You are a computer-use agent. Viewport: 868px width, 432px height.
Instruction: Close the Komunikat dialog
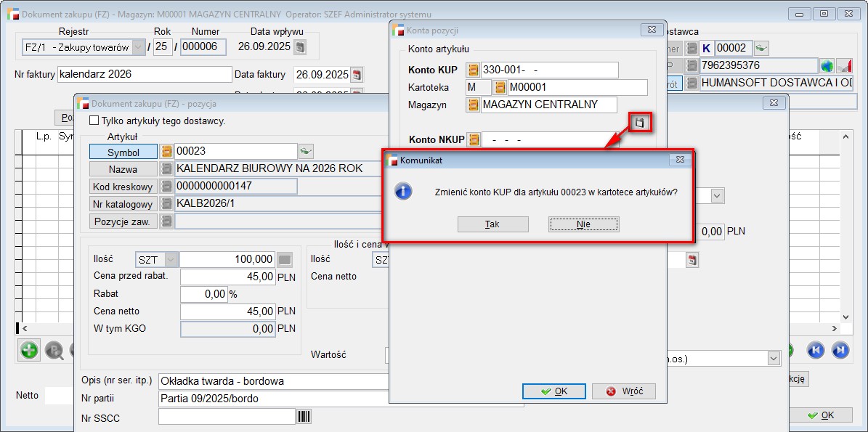pyautogui.click(x=679, y=159)
